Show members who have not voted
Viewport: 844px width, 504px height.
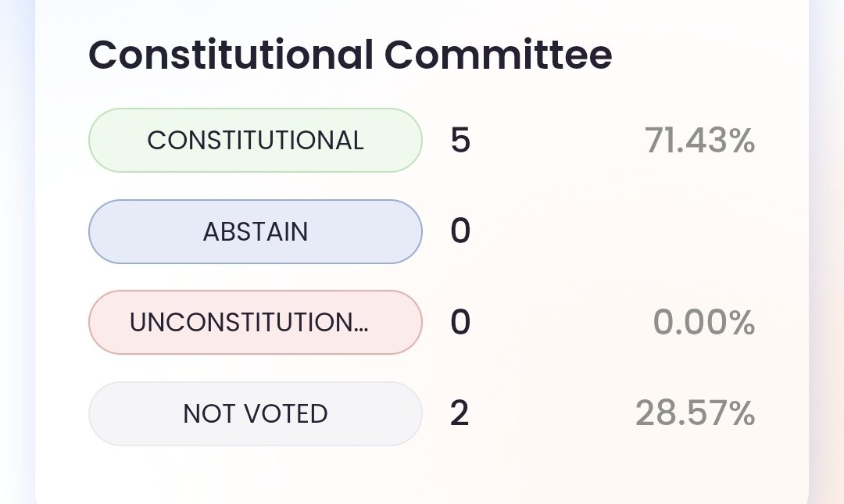256,413
